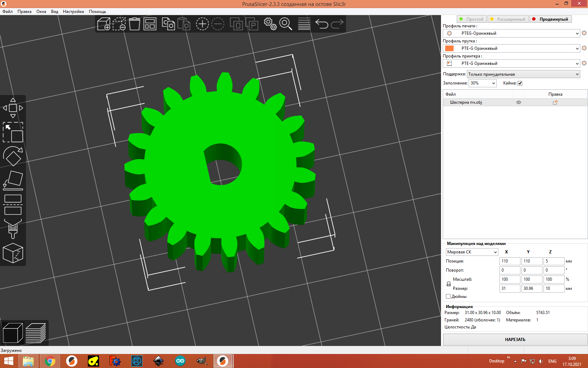
Task: Open the Мировая СК coordinate dropdown
Action: (472, 252)
